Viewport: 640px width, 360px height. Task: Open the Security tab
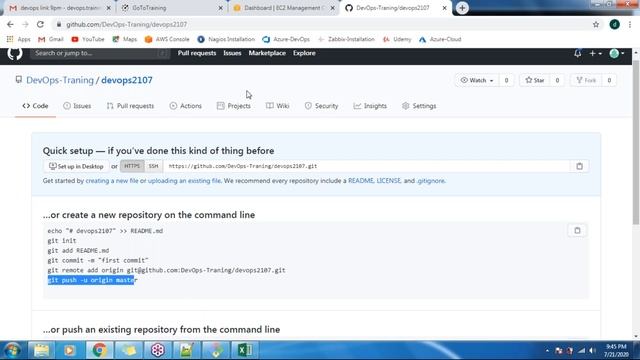(x=321, y=106)
